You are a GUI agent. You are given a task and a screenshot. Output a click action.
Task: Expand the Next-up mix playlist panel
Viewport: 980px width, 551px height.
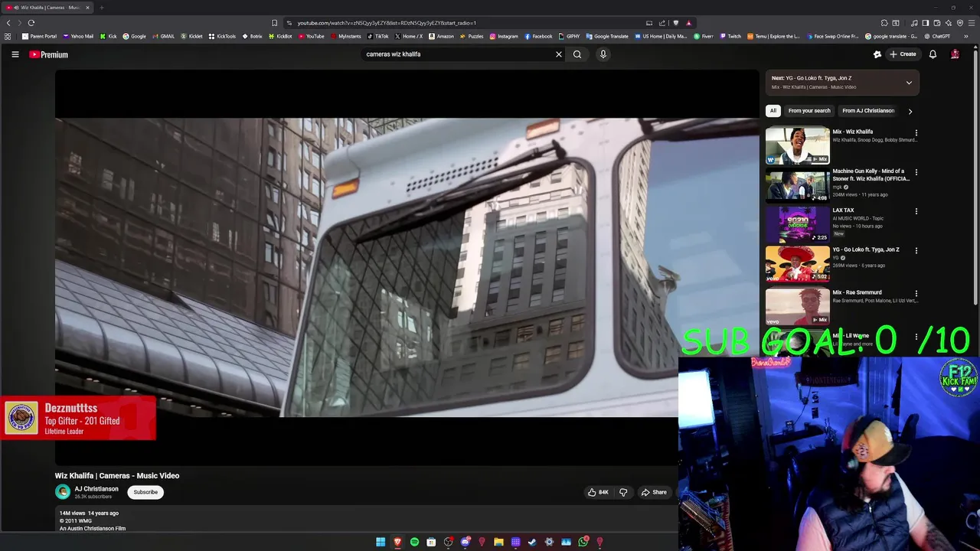point(909,83)
